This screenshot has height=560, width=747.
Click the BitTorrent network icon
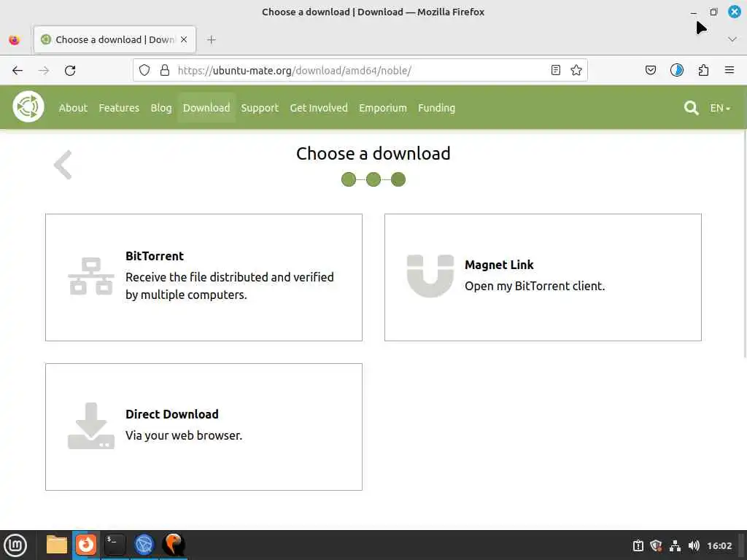coord(91,276)
